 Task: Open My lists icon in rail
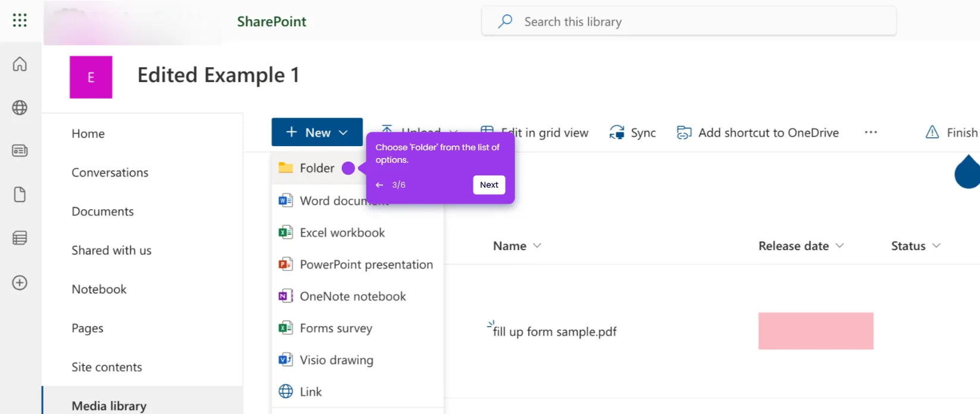coord(20,238)
